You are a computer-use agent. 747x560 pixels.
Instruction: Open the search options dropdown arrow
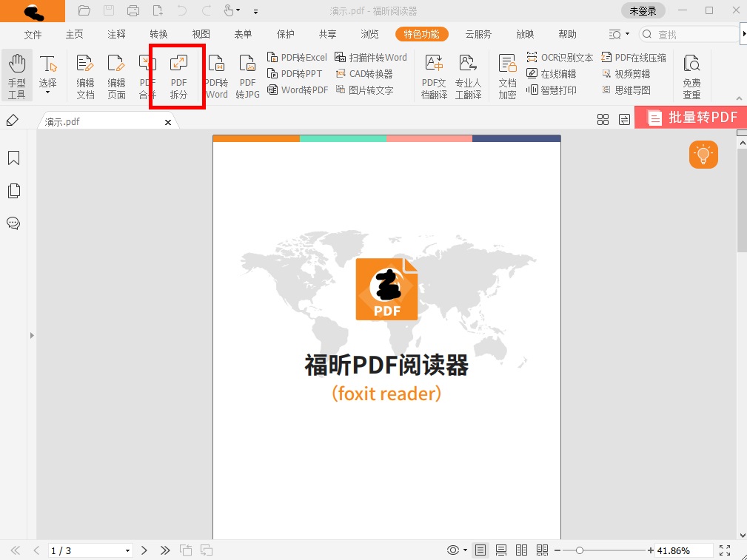tap(627, 34)
